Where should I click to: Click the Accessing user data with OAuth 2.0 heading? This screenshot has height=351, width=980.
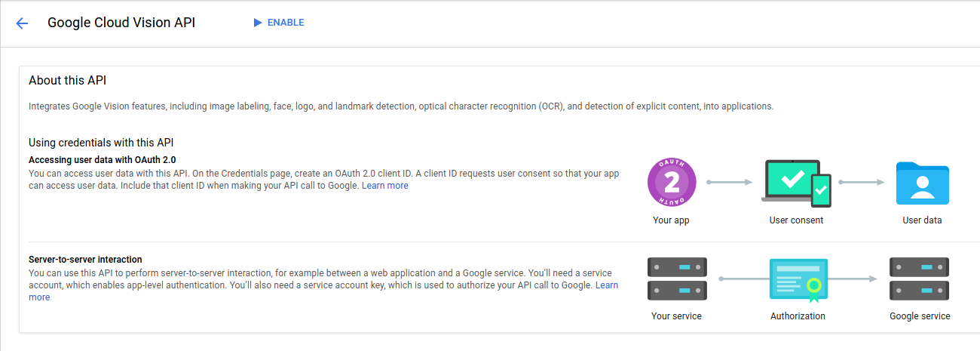[x=102, y=160]
